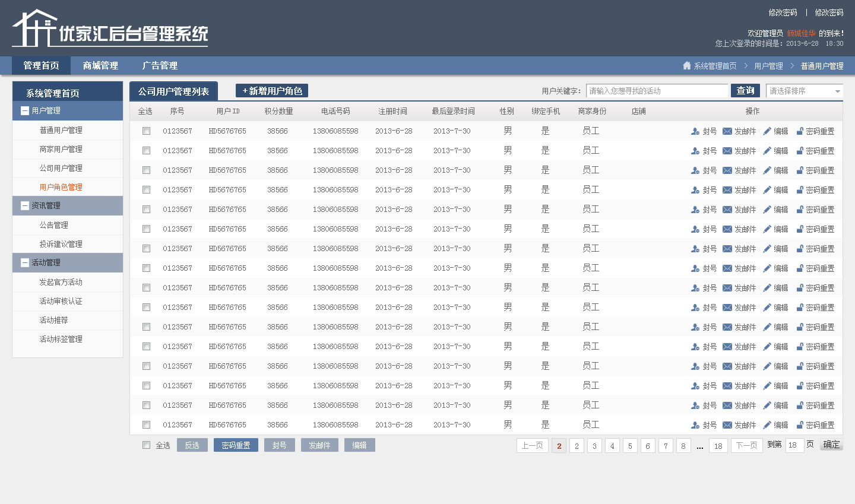855x504 pixels.
Task: Go to page 8 in pagination
Action: (683, 446)
